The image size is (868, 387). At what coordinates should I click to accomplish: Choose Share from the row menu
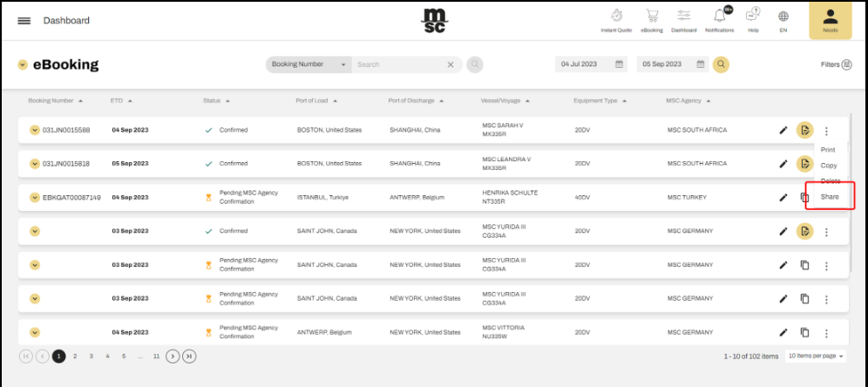830,196
